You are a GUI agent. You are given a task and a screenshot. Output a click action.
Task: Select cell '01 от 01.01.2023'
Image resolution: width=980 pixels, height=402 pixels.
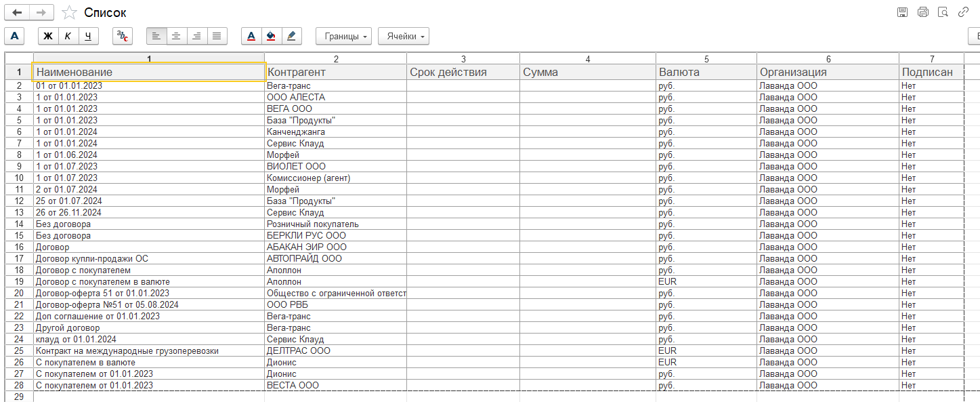[148, 86]
